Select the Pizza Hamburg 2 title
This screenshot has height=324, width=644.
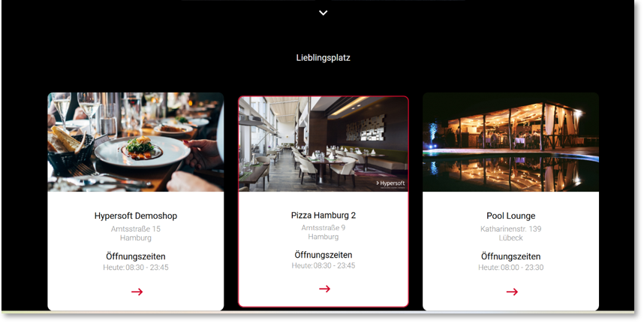pyautogui.click(x=324, y=215)
